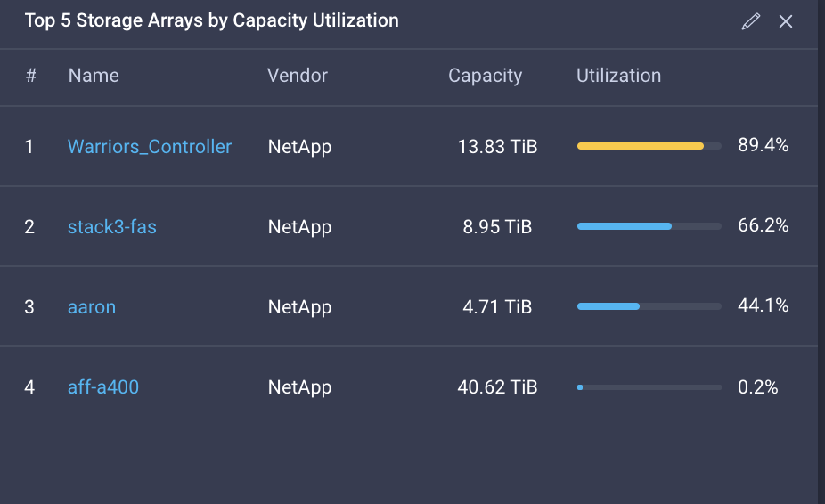Click the 0.2% utilization bar for aff-a400

[x=649, y=387]
